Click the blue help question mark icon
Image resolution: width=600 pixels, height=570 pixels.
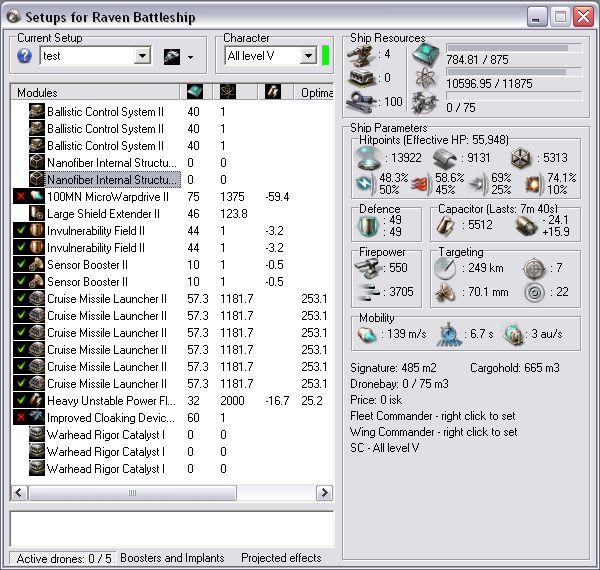pyautogui.click(x=25, y=56)
